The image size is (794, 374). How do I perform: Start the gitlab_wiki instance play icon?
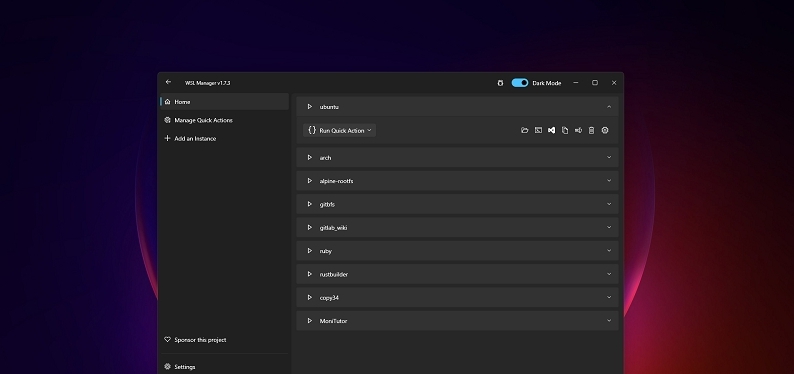[x=309, y=227]
